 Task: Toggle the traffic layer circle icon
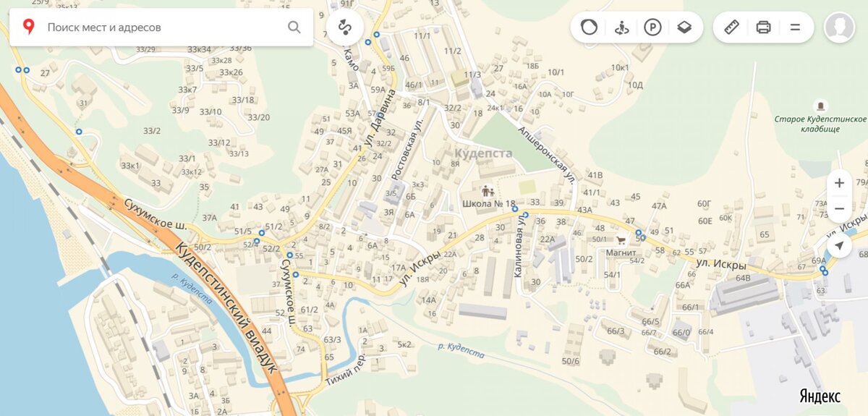coord(590,27)
